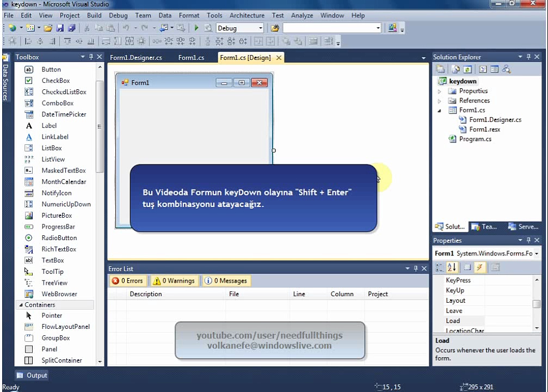Select Form1.resx in Solution Explorer
The image size is (548, 392).
pos(484,130)
